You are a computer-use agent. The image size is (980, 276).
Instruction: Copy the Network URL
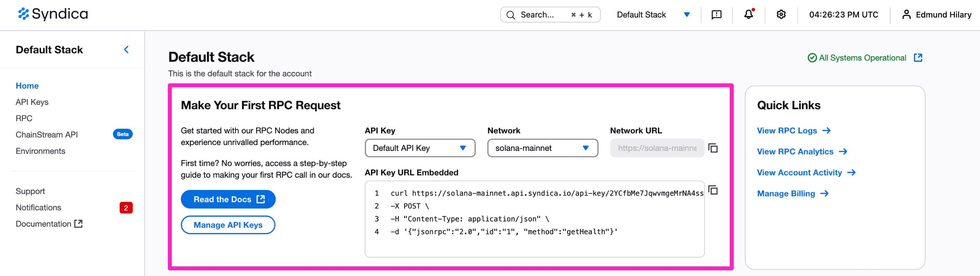(713, 148)
